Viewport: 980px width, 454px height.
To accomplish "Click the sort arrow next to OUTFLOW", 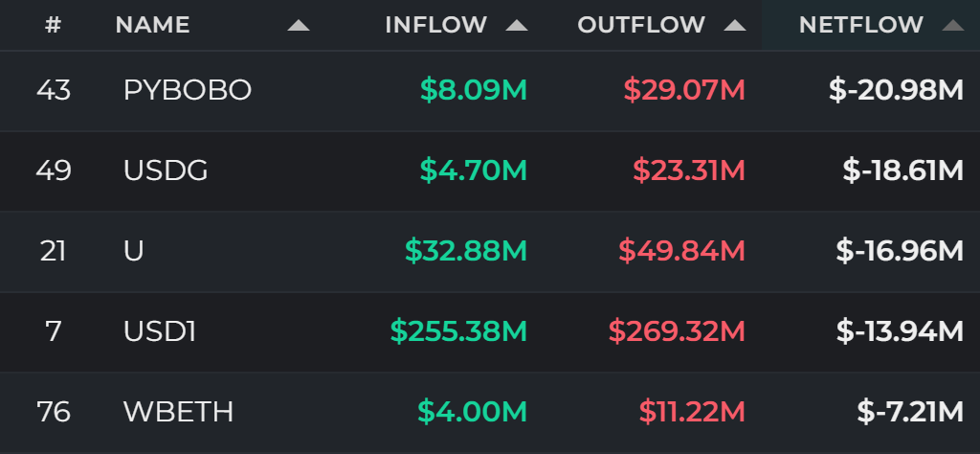I will 735,26.
